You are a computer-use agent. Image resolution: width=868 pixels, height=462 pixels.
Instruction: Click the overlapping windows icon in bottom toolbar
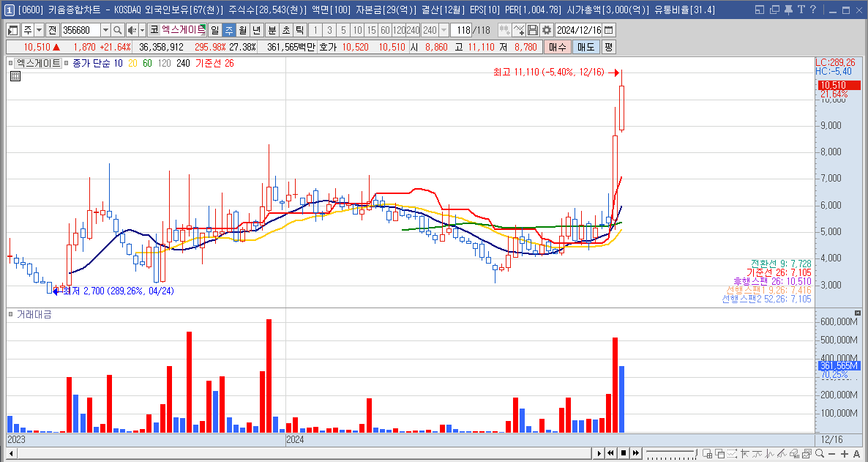tap(719, 454)
